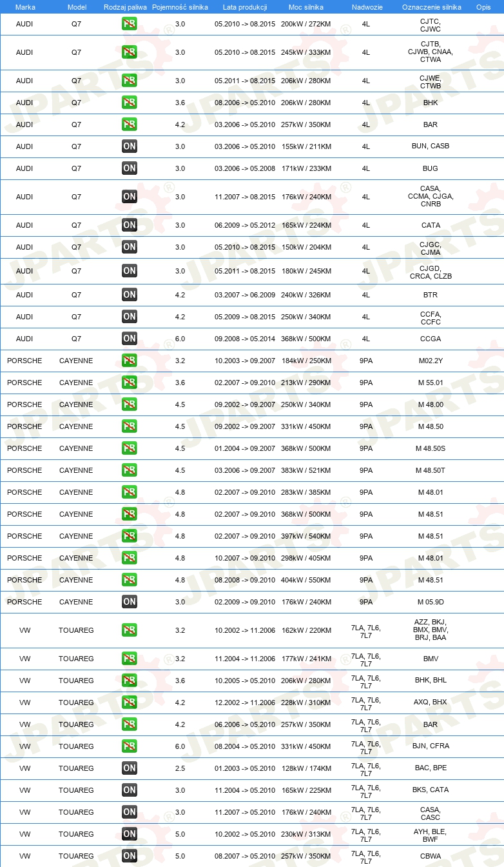Click the Lata produkcji column header
504x867 pixels.
(x=245, y=6)
